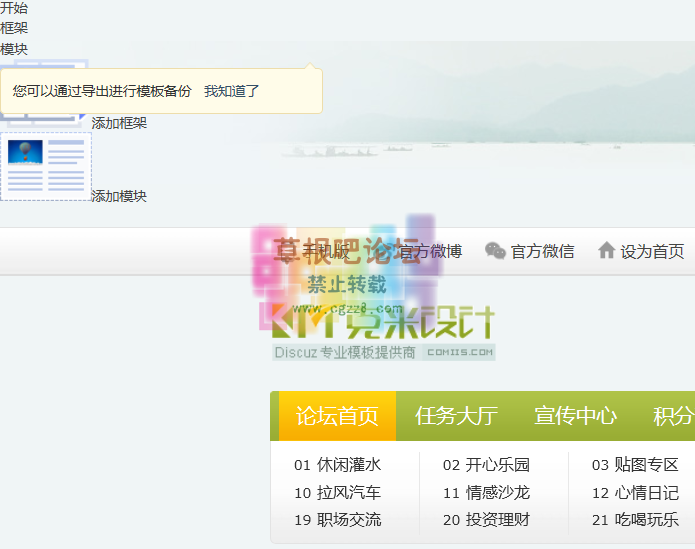Switch to the 任务大厅 tab

tap(456, 416)
